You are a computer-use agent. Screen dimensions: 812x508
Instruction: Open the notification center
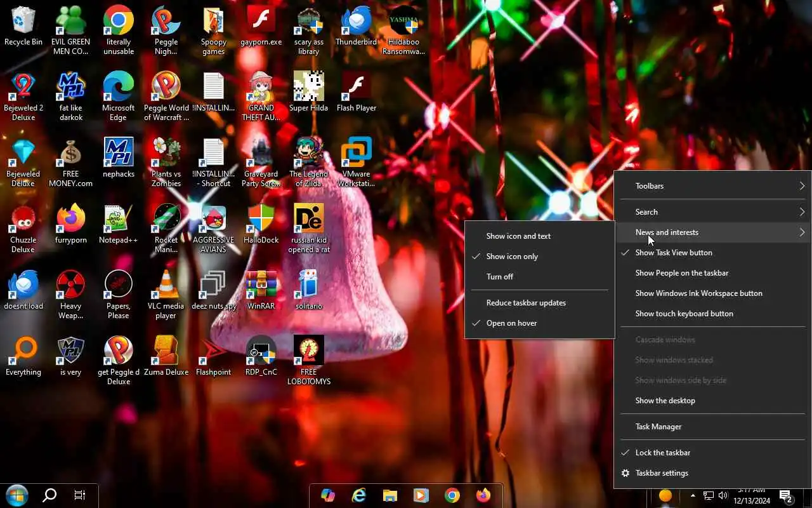[786, 496]
